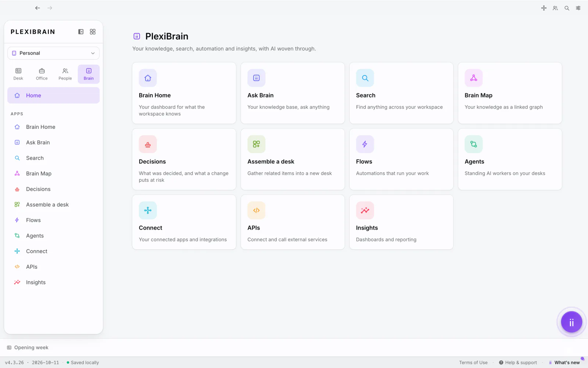Open Flows in the sidebar

click(53, 220)
